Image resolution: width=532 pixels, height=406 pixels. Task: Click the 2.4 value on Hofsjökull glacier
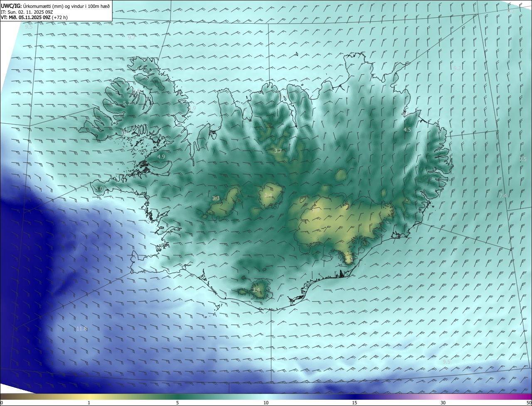click(268, 195)
